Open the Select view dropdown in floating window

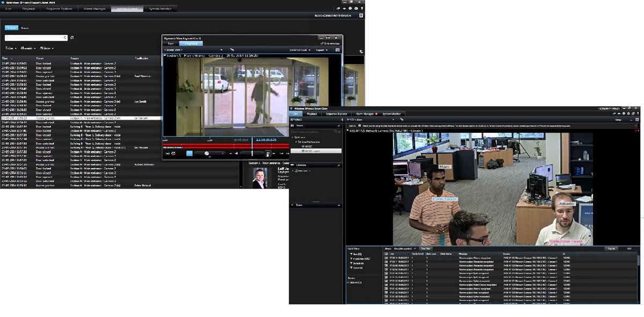(x=177, y=50)
